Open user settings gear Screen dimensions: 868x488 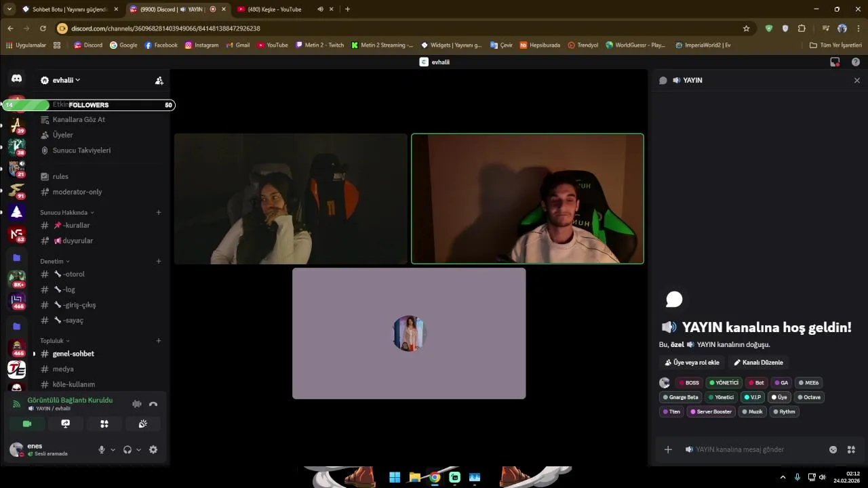click(153, 449)
